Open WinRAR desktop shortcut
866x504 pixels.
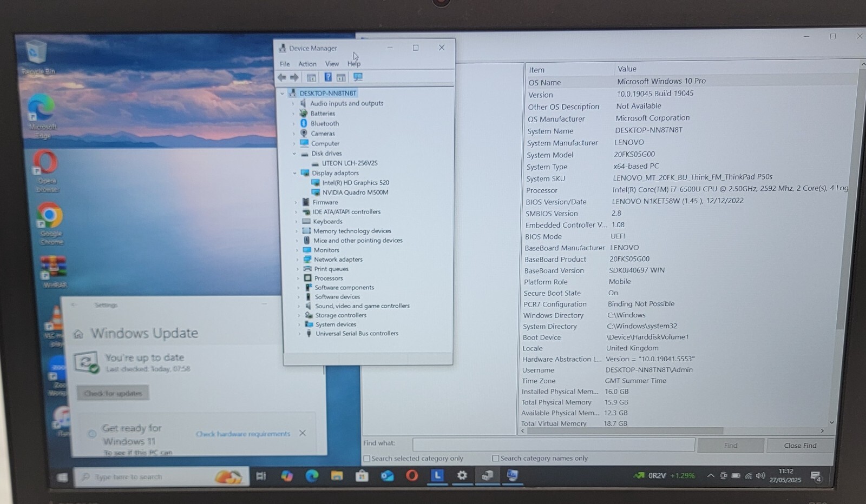tap(54, 271)
